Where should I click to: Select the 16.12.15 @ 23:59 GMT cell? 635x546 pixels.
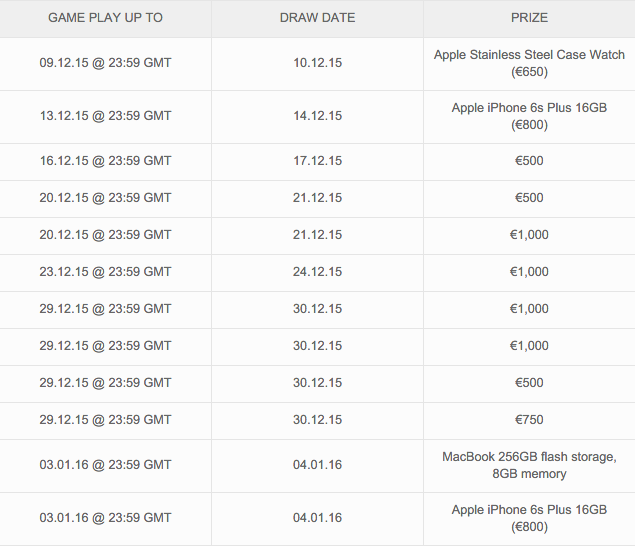(x=105, y=161)
